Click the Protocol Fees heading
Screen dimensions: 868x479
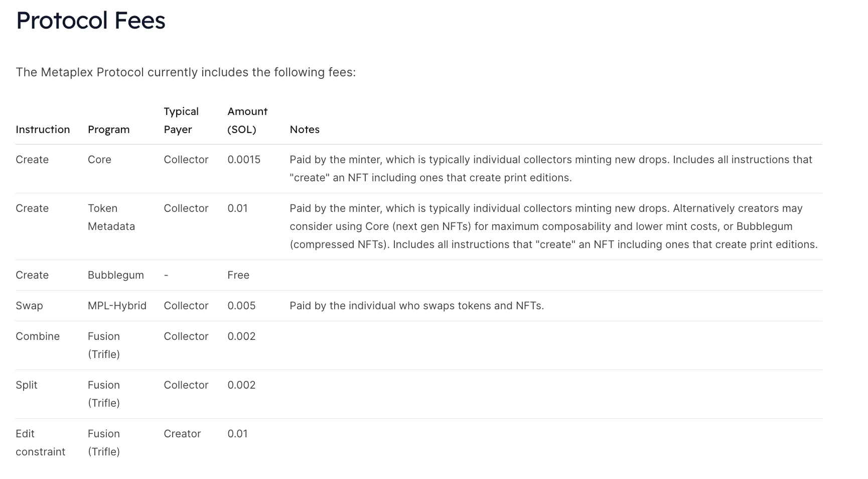point(91,21)
